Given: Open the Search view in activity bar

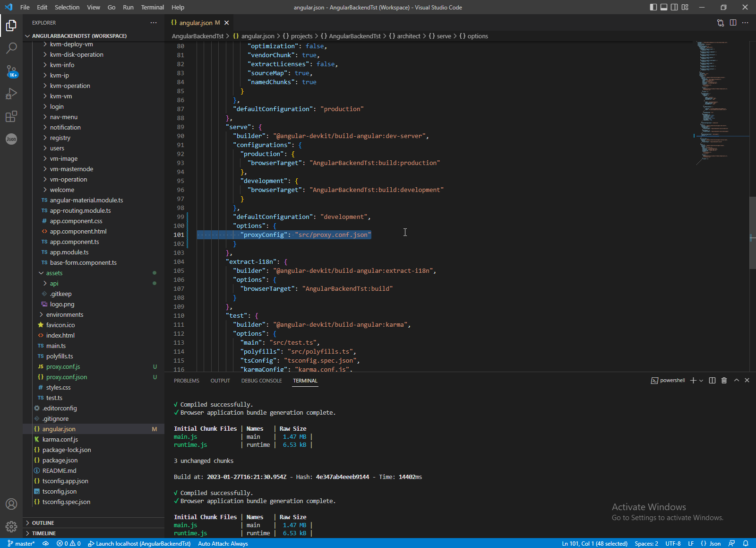Looking at the screenshot, I should (x=11, y=48).
